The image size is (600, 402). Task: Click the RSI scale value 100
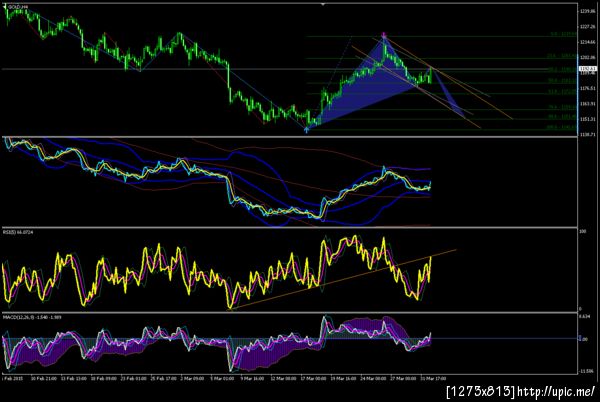pos(583,232)
